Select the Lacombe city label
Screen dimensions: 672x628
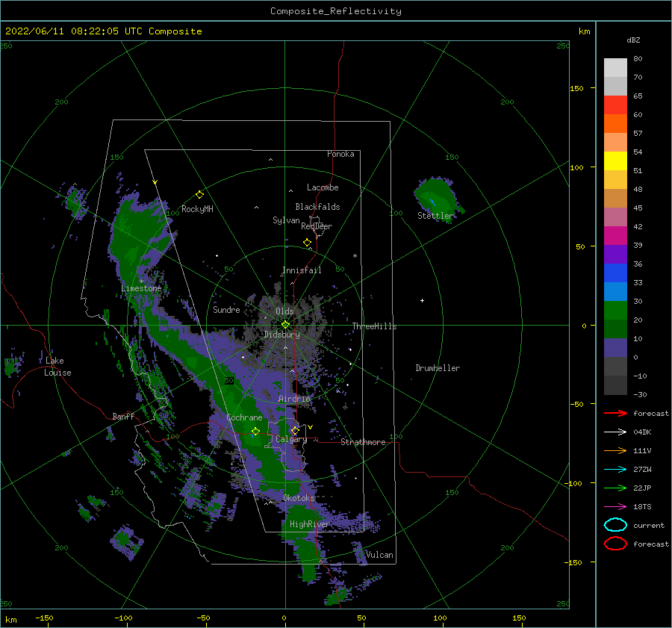[x=323, y=187]
